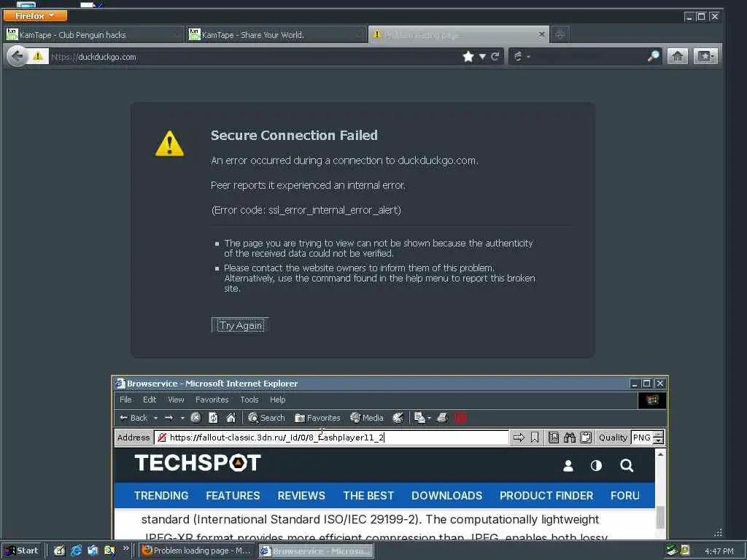Open the search engine selector dropdown in Firefox
Screen dimensions: 747x560
[x=522, y=57]
